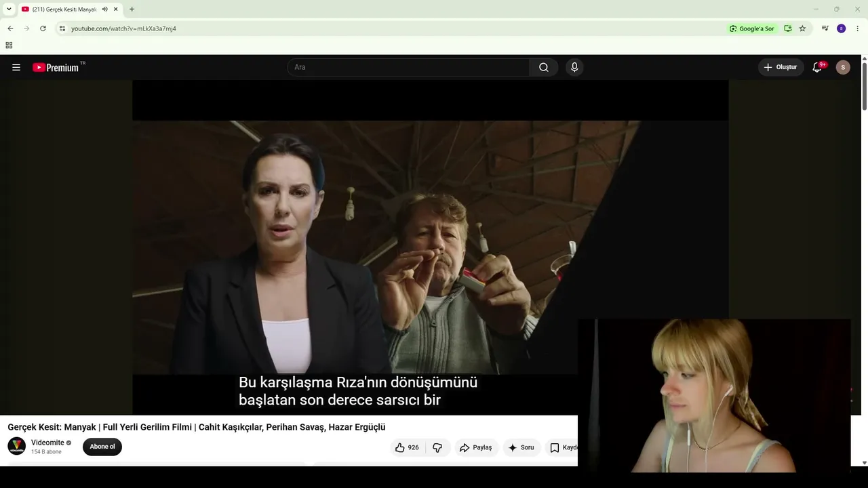Click the video player to pause
Viewport: 868px width, 488px height.
(x=430, y=247)
